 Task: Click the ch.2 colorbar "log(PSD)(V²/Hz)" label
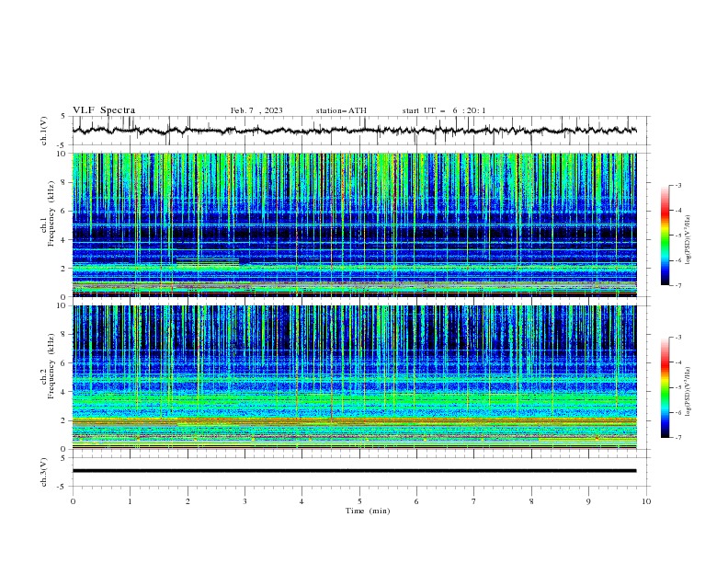click(688, 392)
